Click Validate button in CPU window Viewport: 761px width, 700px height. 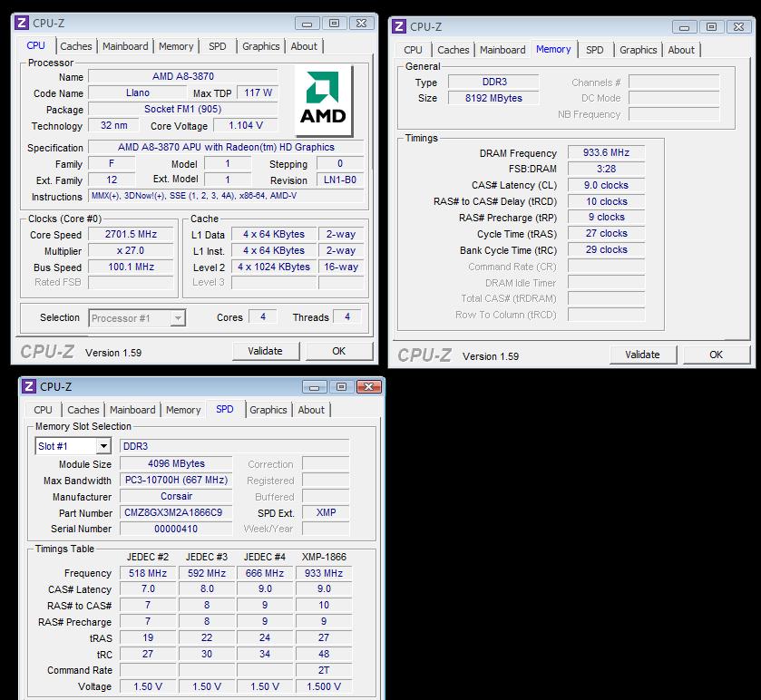click(x=266, y=351)
